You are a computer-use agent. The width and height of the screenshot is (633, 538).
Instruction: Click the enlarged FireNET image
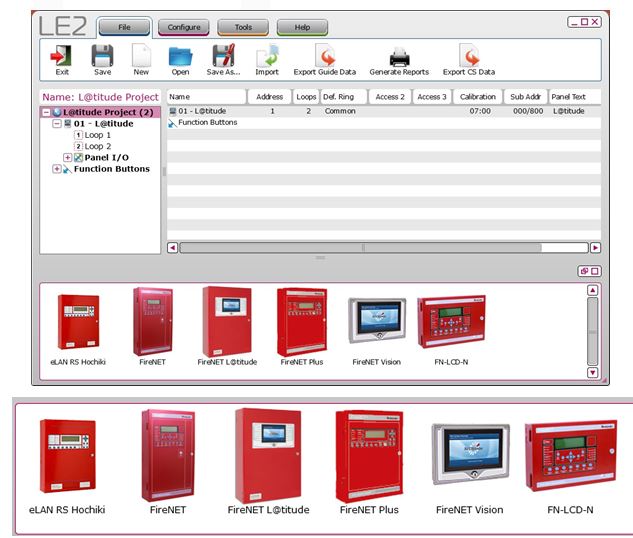click(168, 455)
